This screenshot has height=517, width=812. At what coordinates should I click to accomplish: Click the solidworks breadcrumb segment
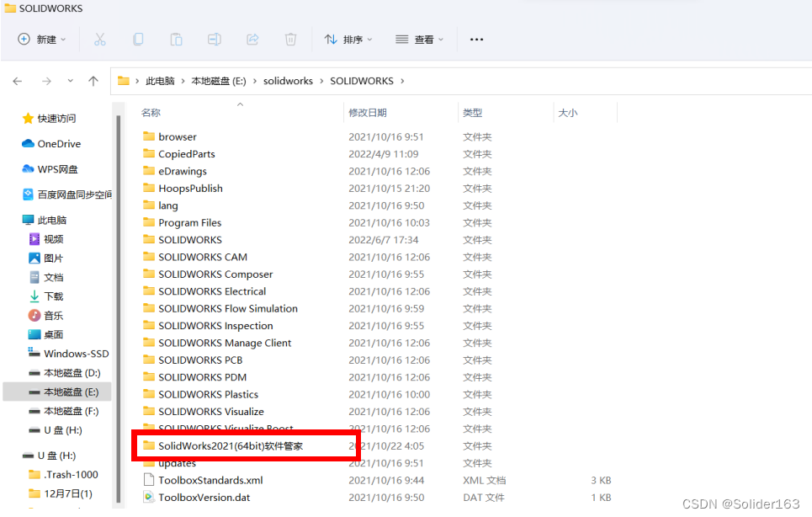tap(288, 81)
